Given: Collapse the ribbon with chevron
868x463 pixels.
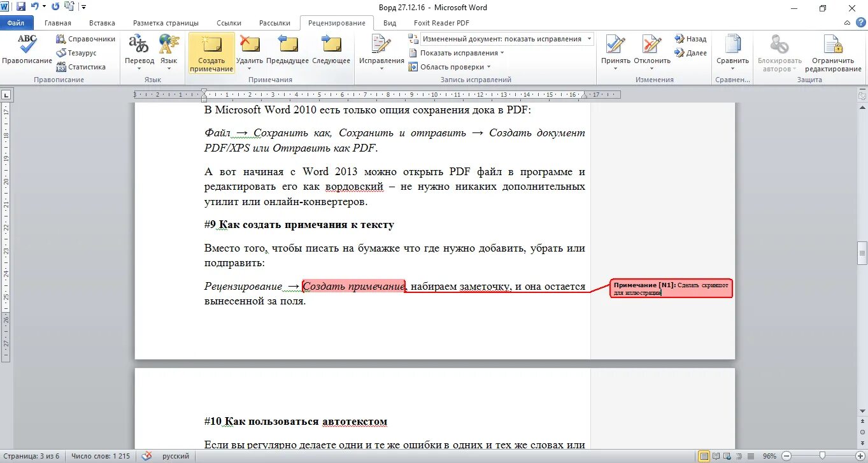Looking at the screenshot, I should click(847, 22).
